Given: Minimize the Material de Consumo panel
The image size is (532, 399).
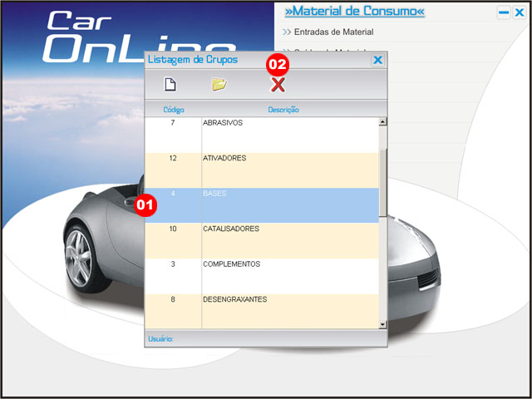Looking at the screenshot, I should [504, 12].
